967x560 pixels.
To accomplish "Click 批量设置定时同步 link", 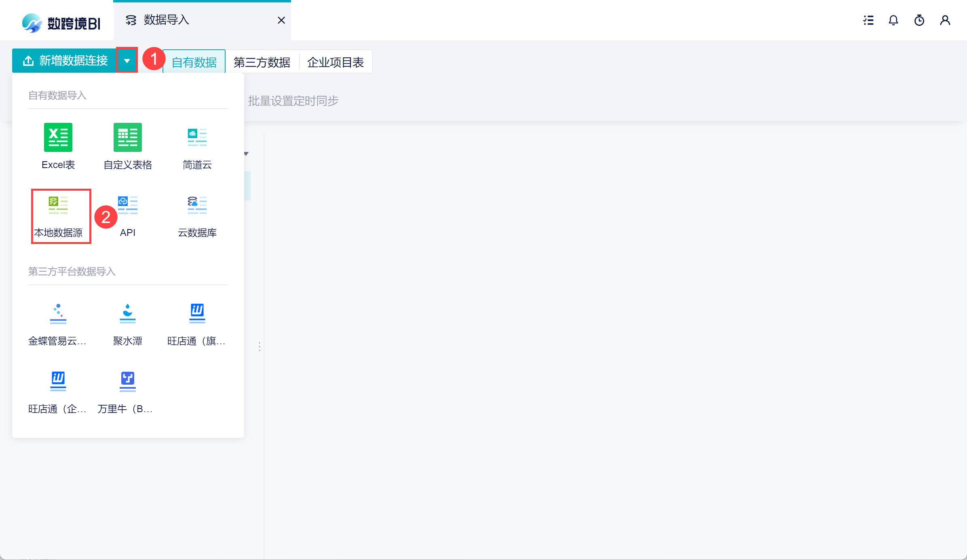I will [293, 101].
